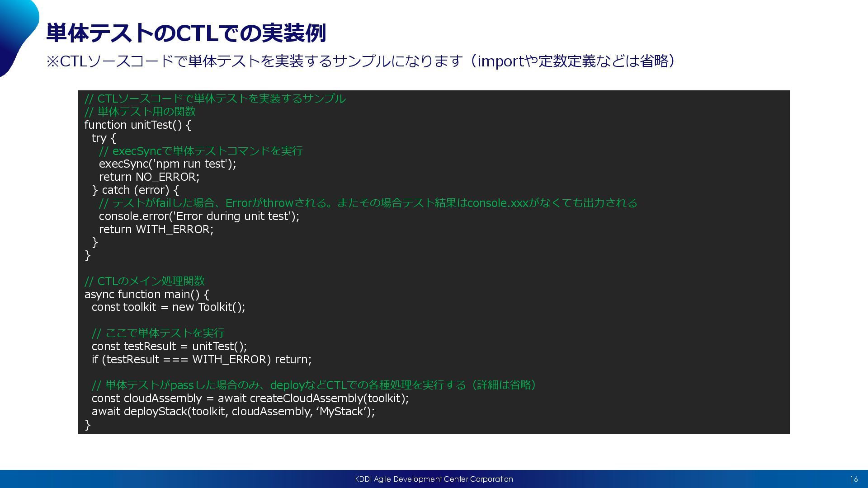Click line const testResult = unitTest();

coord(170,346)
